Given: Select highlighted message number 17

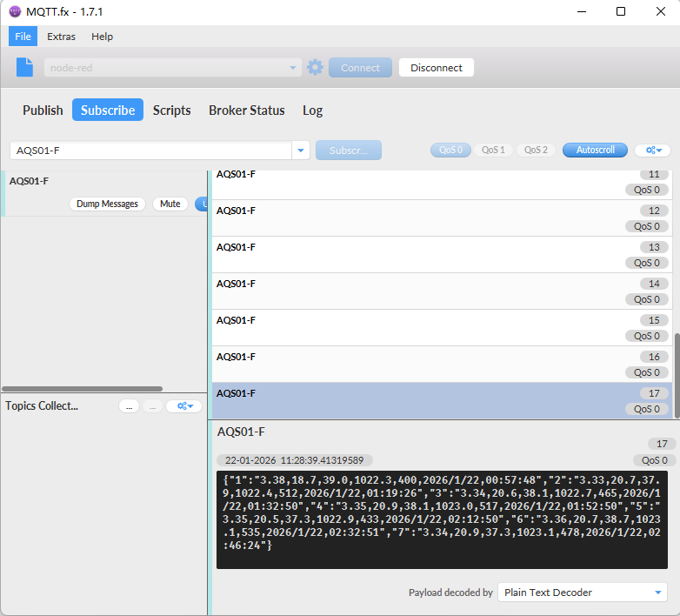Looking at the screenshot, I should click(442, 400).
